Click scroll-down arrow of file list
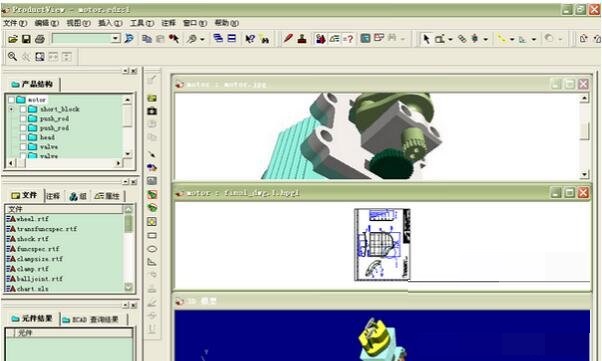 click(129, 287)
